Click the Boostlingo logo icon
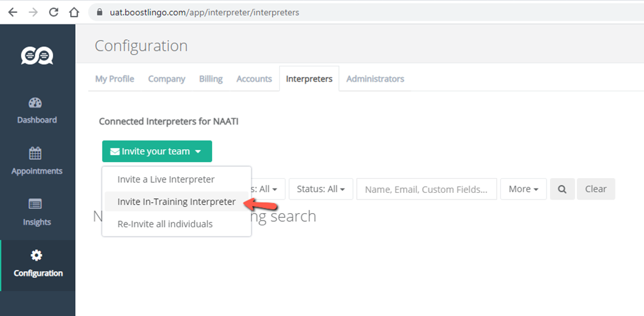 37,56
